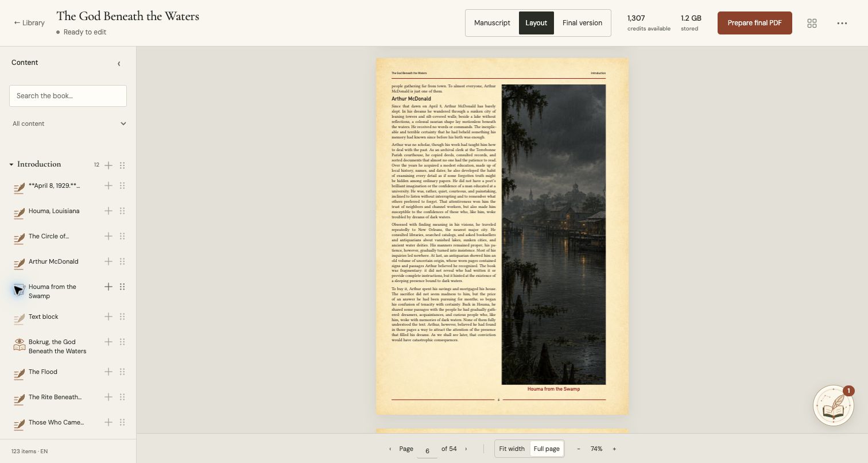Click drag handle beside The Flood entry
Image resolution: width=868 pixels, height=463 pixels.
(x=122, y=372)
